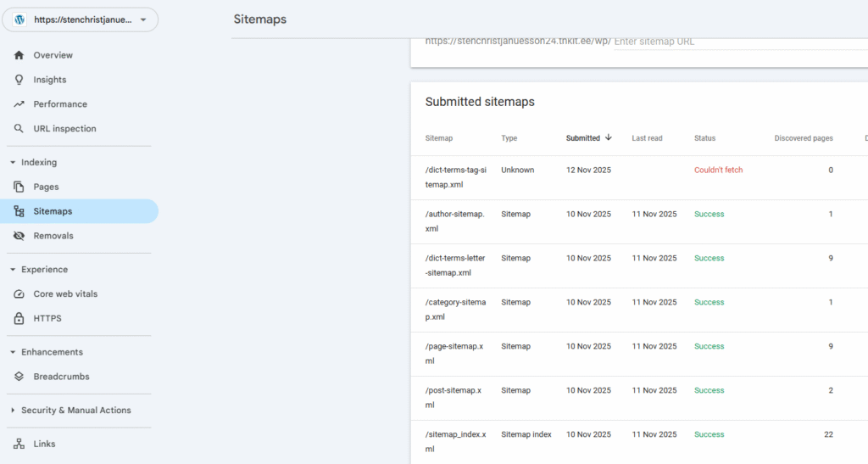Screen dimensions: 868x464
Task: Click the Links network icon
Action: pos(19,444)
